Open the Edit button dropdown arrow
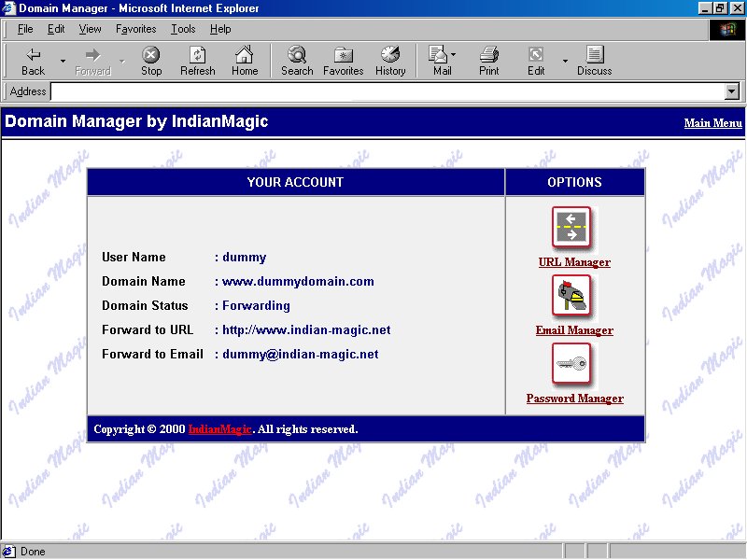The image size is (747, 560). (x=565, y=61)
